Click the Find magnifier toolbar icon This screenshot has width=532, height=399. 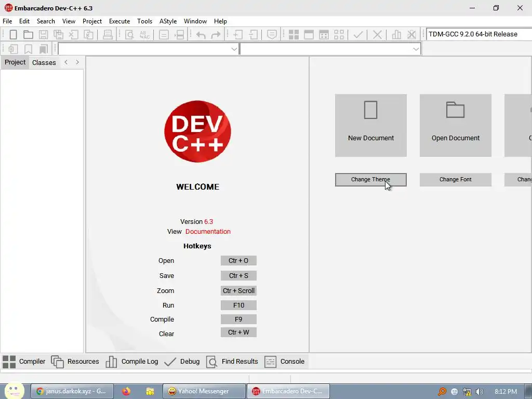[x=129, y=35]
